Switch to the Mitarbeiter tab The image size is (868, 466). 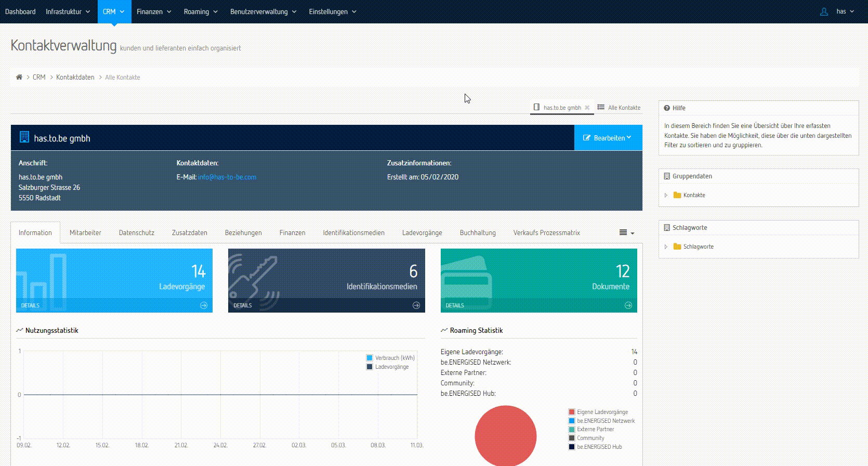click(x=85, y=232)
